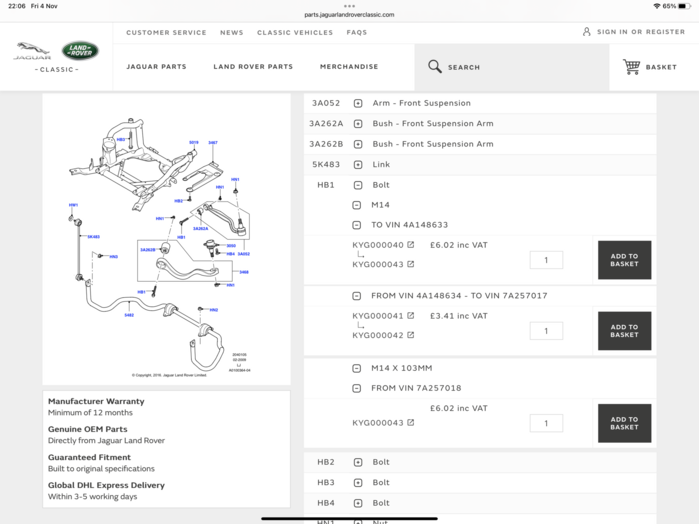Screen dimensions: 699x524
Task: Collapse FROM VIN 4A148634 section
Action: 357,296
